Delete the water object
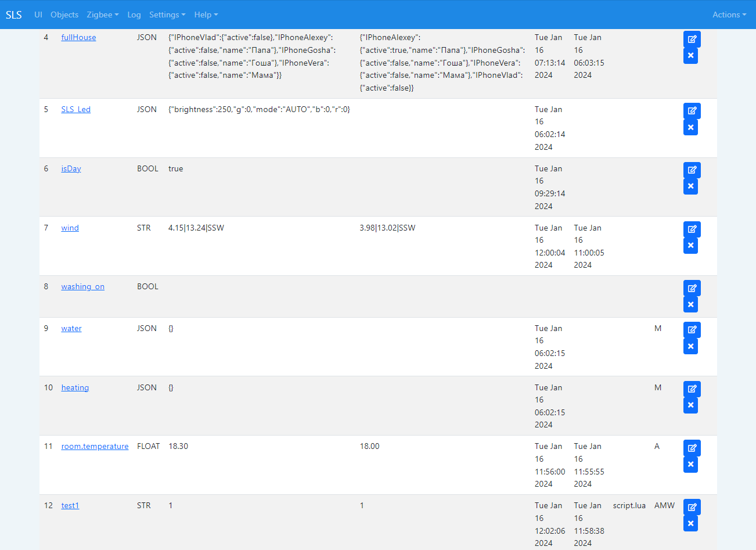The width and height of the screenshot is (756, 550). click(690, 346)
